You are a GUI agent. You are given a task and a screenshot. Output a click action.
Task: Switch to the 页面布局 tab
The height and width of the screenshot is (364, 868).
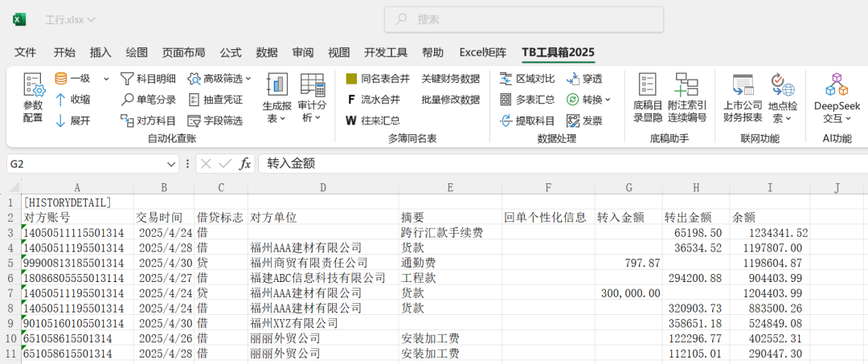coord(183,52)
